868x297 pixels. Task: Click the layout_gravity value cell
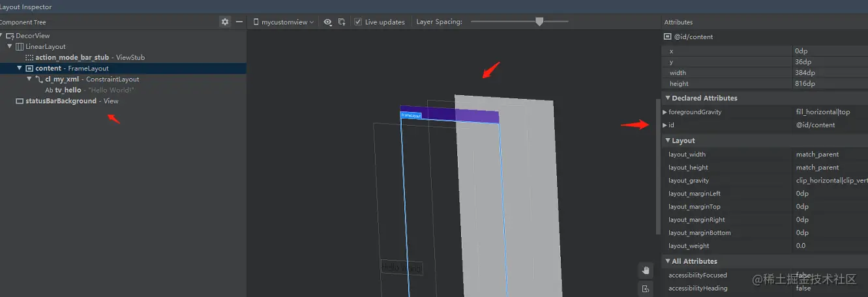(831, 180)
